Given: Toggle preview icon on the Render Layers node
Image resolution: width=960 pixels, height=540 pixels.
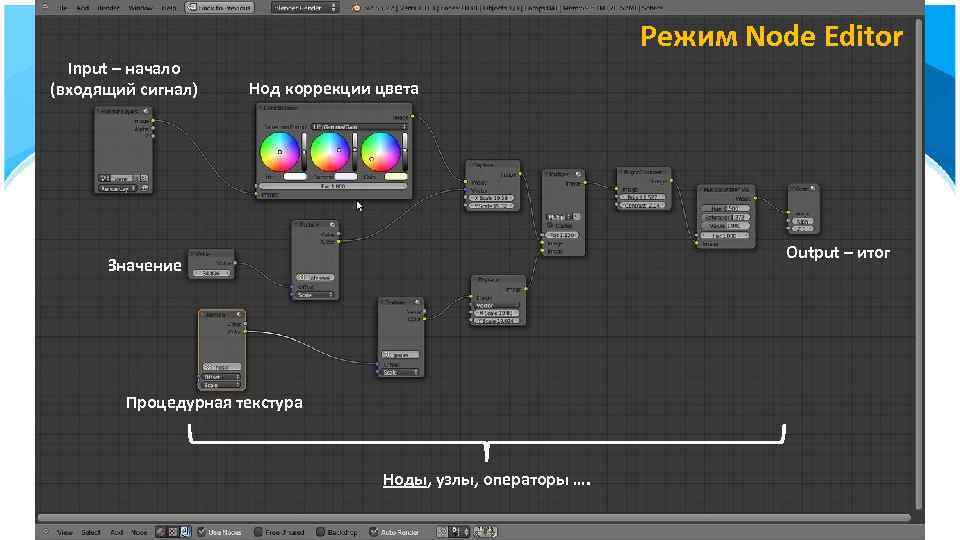Looking at the screenshot, I should tap(146, 111).
